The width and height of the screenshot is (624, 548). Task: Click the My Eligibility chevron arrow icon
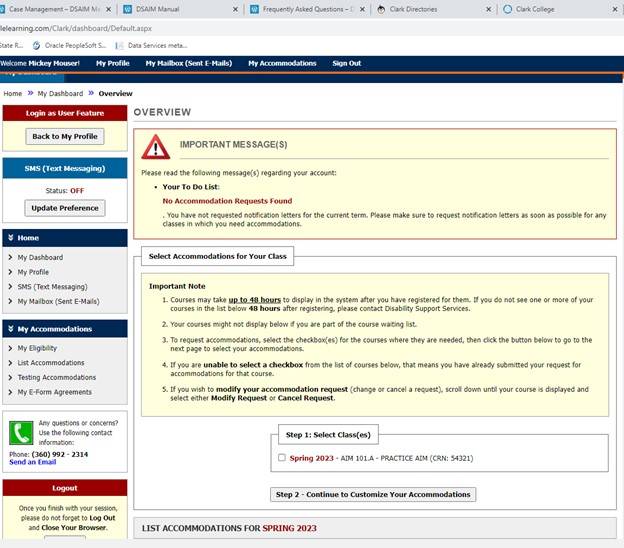tap(10, 348)
